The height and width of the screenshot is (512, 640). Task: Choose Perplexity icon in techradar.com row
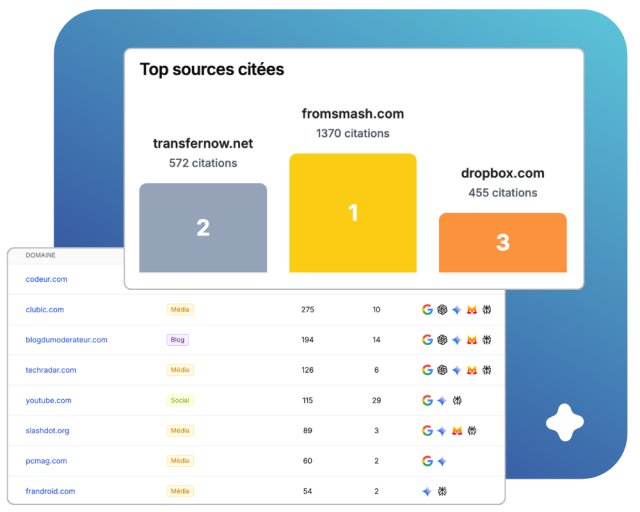tap(487, 370)
